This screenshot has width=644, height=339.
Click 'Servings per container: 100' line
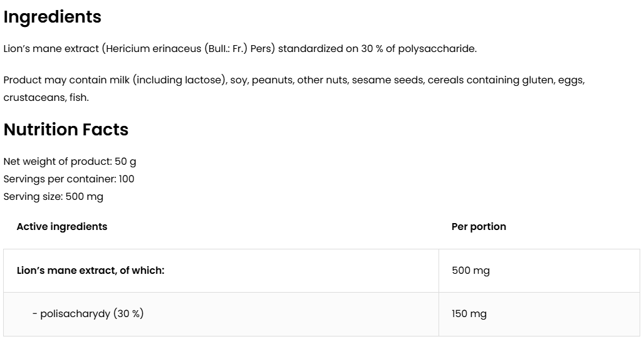[69, 179]
